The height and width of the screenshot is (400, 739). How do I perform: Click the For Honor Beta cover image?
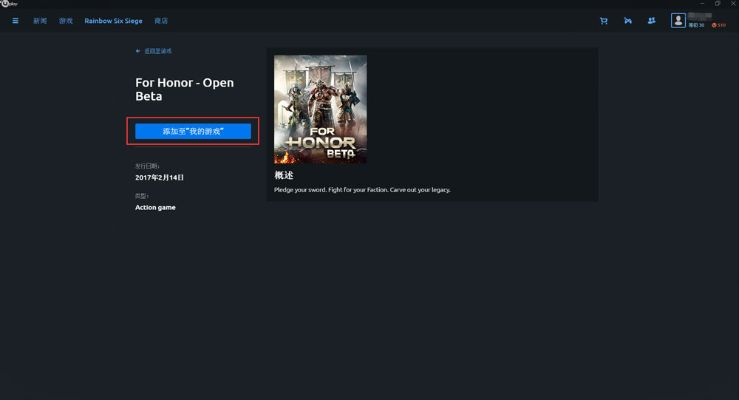click(x=320, y=109)
